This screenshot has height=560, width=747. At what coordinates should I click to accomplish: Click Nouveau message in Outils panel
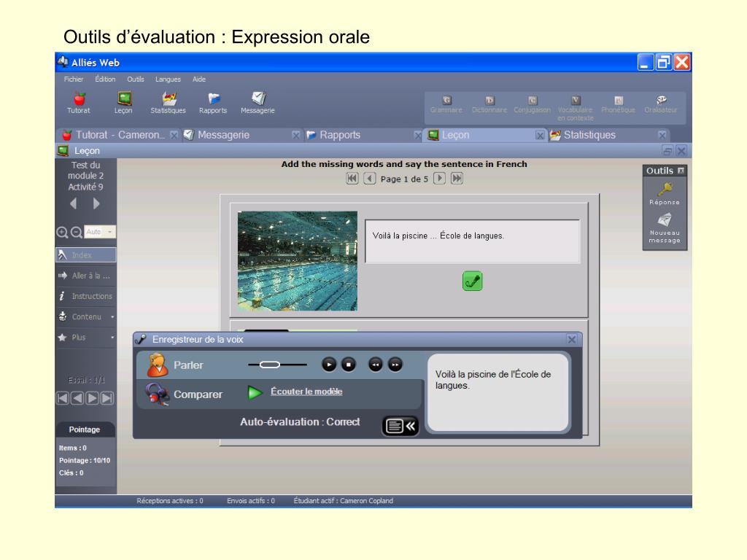[665, 228]
